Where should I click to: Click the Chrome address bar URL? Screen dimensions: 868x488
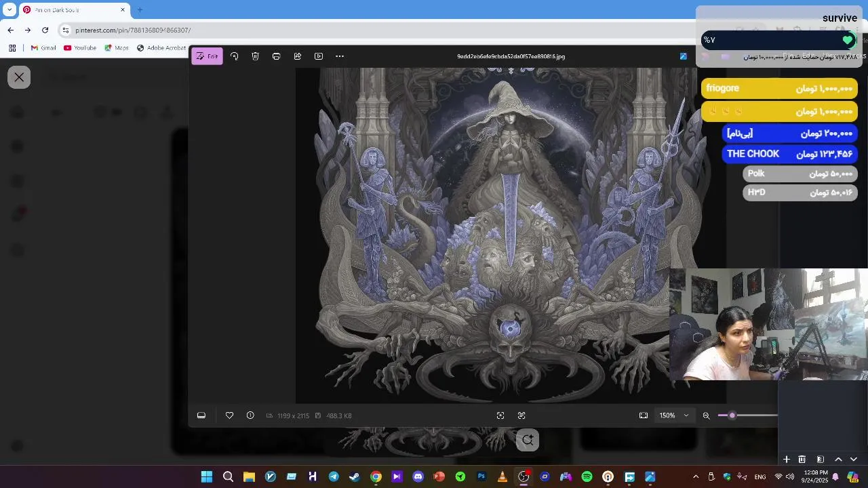133,30
